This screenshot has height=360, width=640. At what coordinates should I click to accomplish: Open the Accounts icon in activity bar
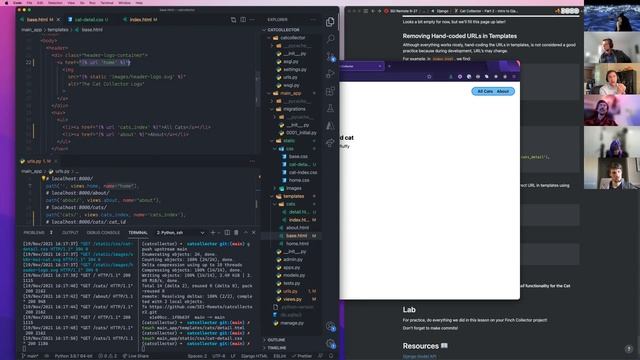[x=330, y=326]
